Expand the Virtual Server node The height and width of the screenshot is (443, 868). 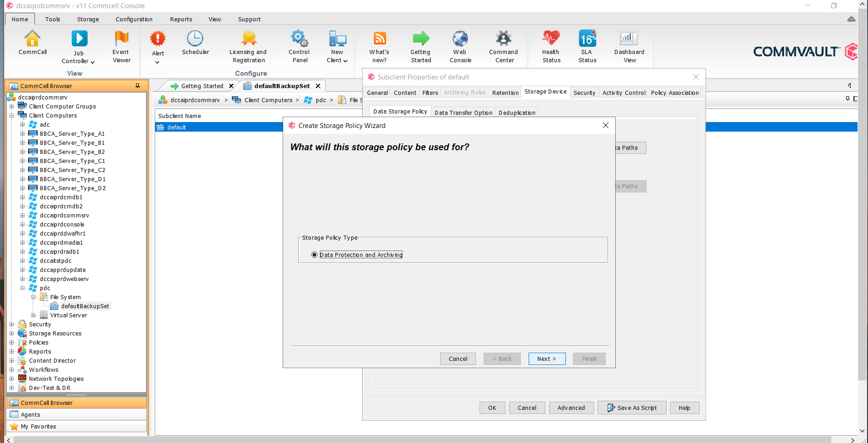pos(33,315)
